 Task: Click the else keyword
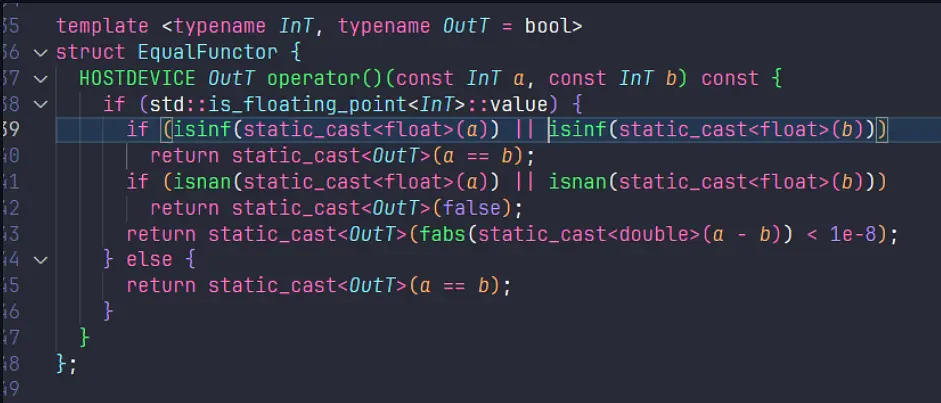[x=151, y=259]
